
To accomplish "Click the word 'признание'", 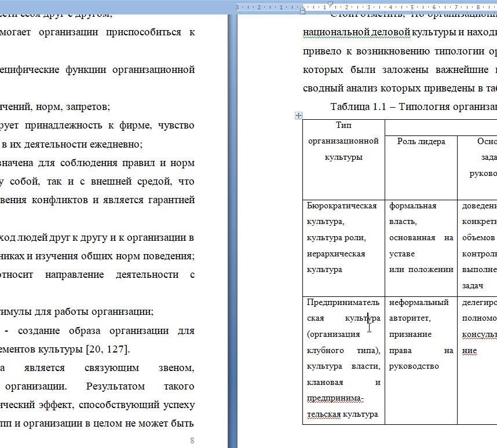I will click(x=410, y=334).
